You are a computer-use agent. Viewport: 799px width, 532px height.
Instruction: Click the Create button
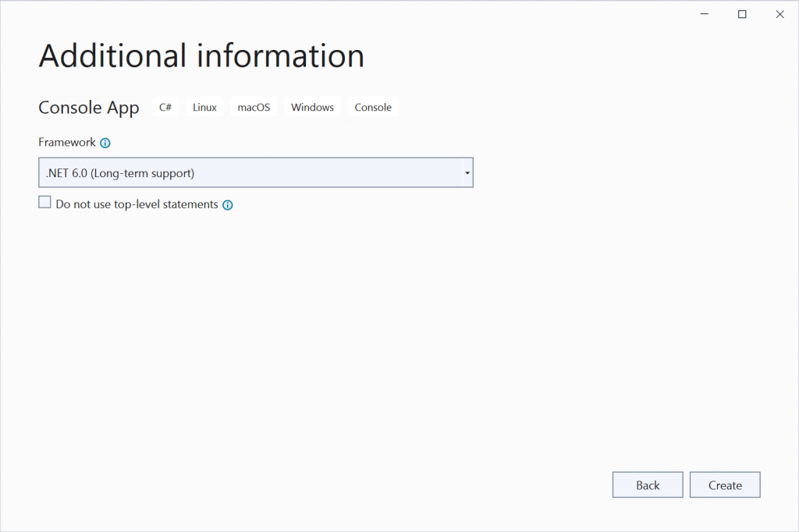[x=725, y=484]
